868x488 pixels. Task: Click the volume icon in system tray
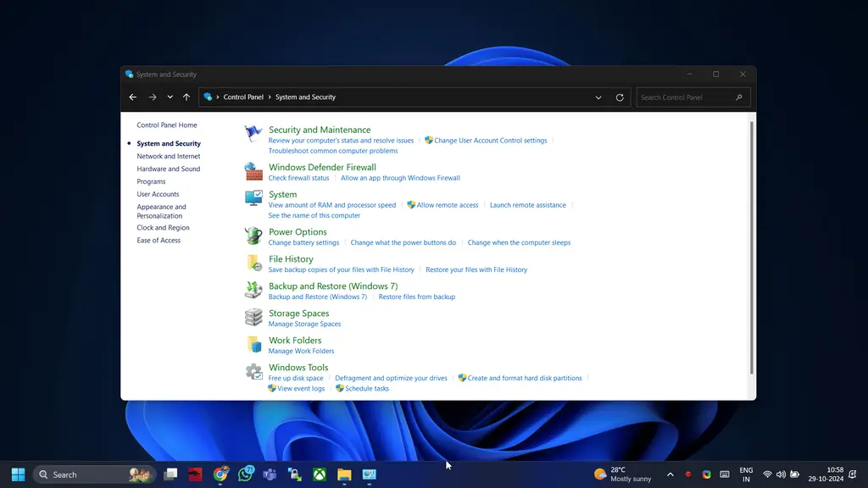tap(781, 474)
